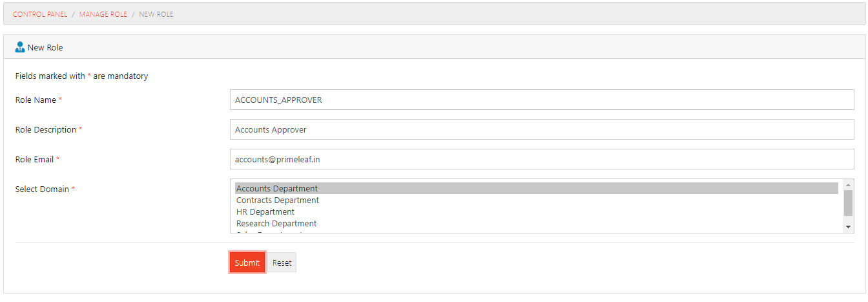Pick HR Department in Select Domain

pyautogui.click(x=536, y=211)
